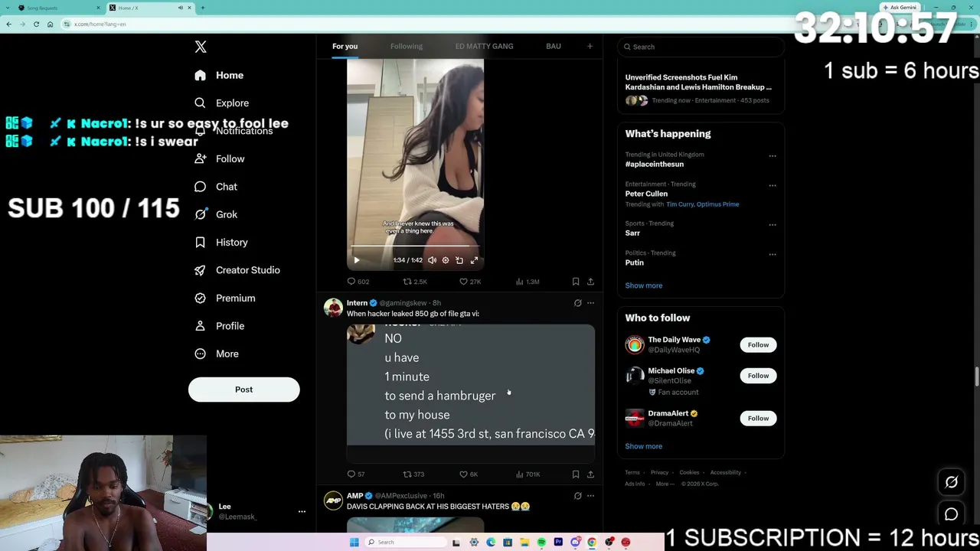
Task: Open account switcher dots next to Lee
Action: click(302, 511)
